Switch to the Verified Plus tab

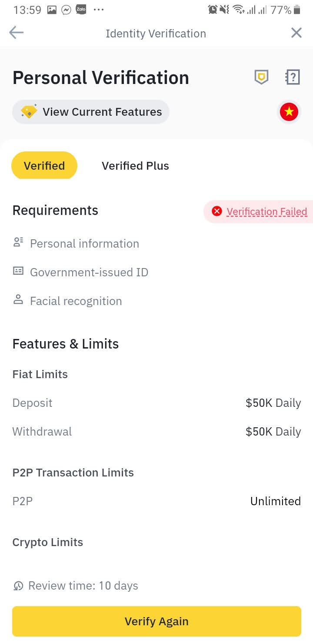point(135,166)
